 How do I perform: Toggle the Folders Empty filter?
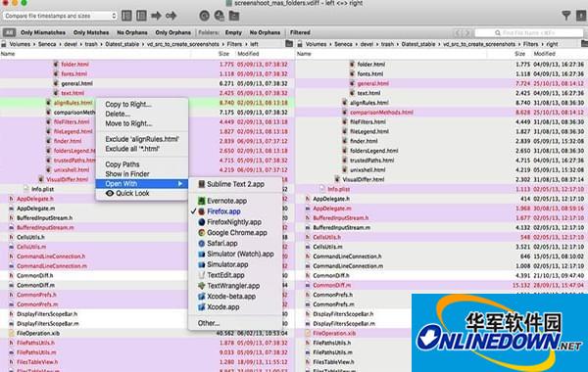pyautogui.click(x=233, y=32)
